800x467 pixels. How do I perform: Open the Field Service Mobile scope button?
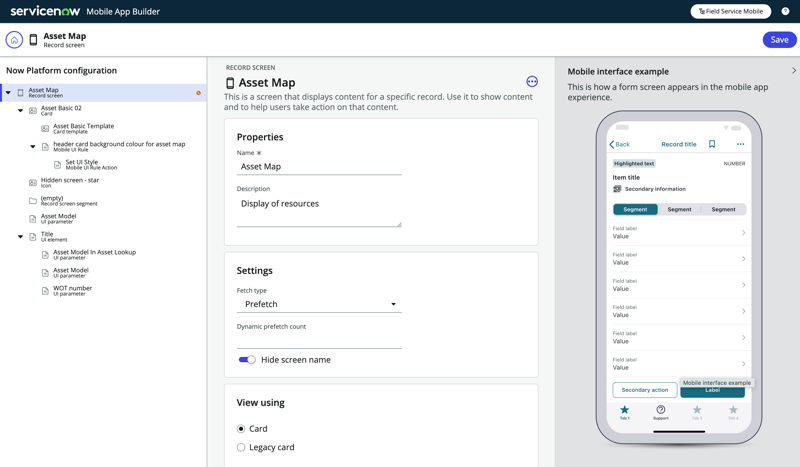pyautogui.click(x=731, y=11)
